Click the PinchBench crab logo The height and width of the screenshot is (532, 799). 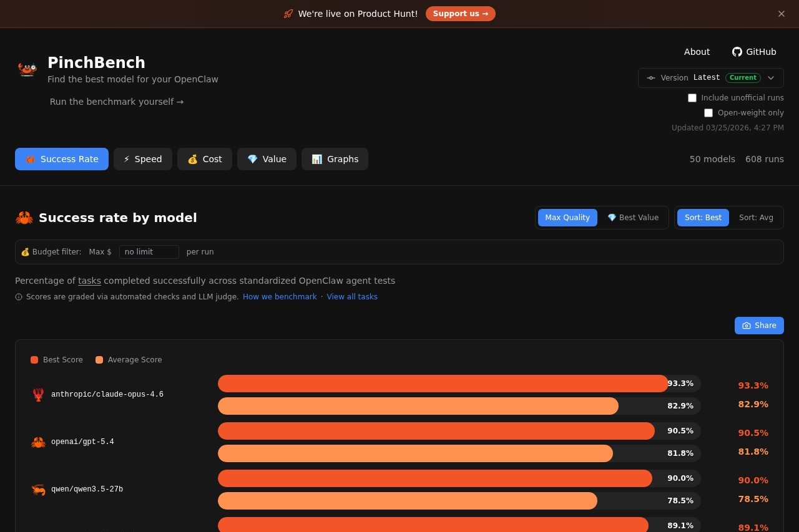click(27, 69)
